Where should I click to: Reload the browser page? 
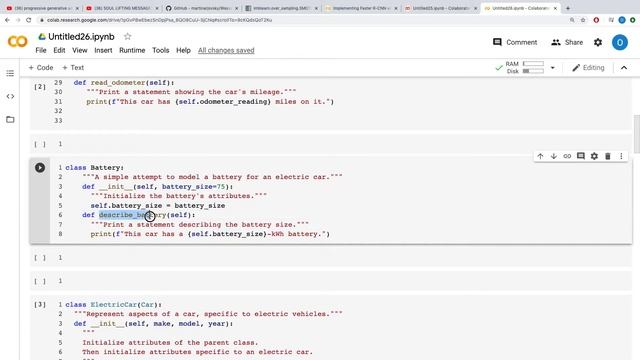click(29, 20)
